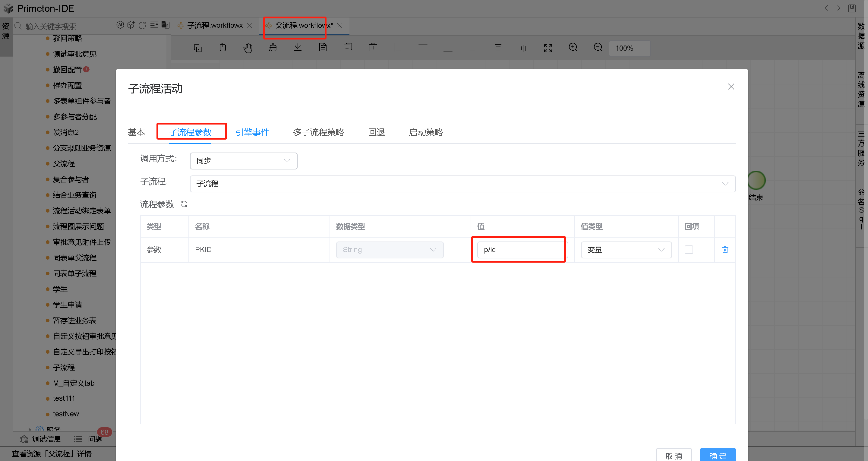Click the fit-to-screen expand toolbar icon
This screenshot has width=868, height=461.
point(548,48)
